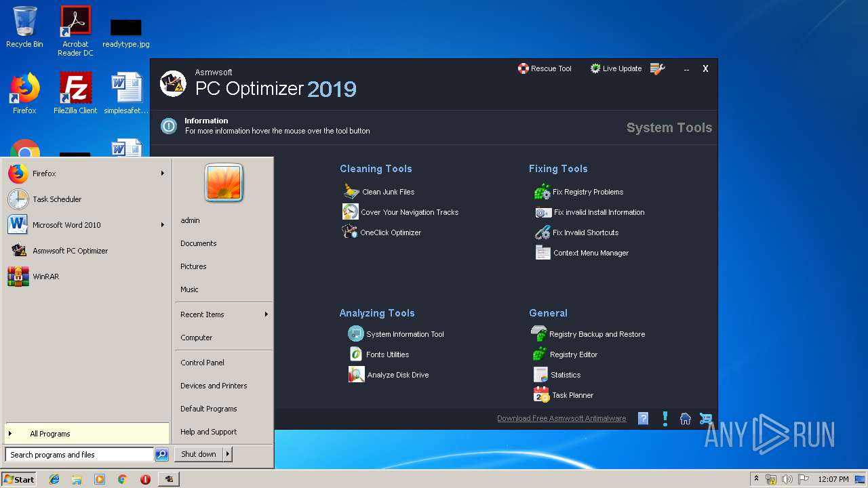Image resolution: width=868 pixels, height=488 pixels.
Task: Open Chrome from taskbar
Action: [122, 479]
